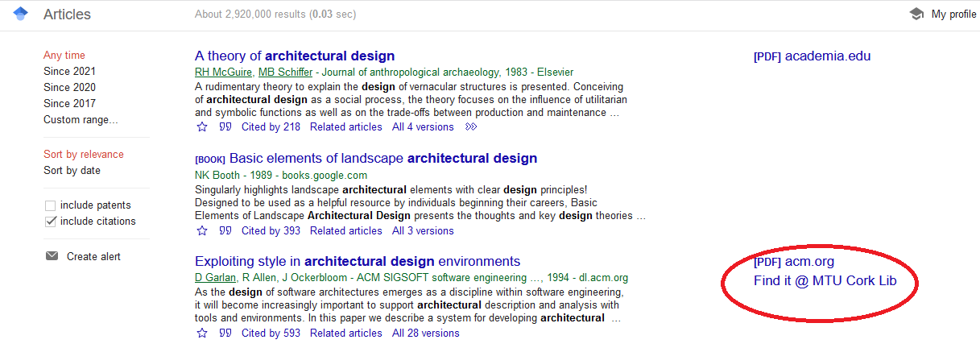The width and height of the screenshot is (980, 348).
Task: Show All 4 versions
Action: [423, 127]
